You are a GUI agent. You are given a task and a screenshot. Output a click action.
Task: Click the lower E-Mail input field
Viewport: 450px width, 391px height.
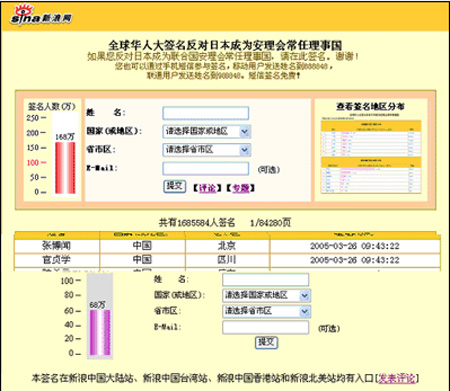[266, 327]
